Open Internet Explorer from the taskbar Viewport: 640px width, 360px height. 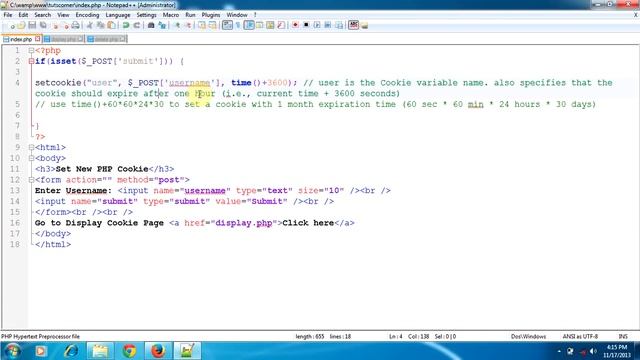(x=71, y=351)
